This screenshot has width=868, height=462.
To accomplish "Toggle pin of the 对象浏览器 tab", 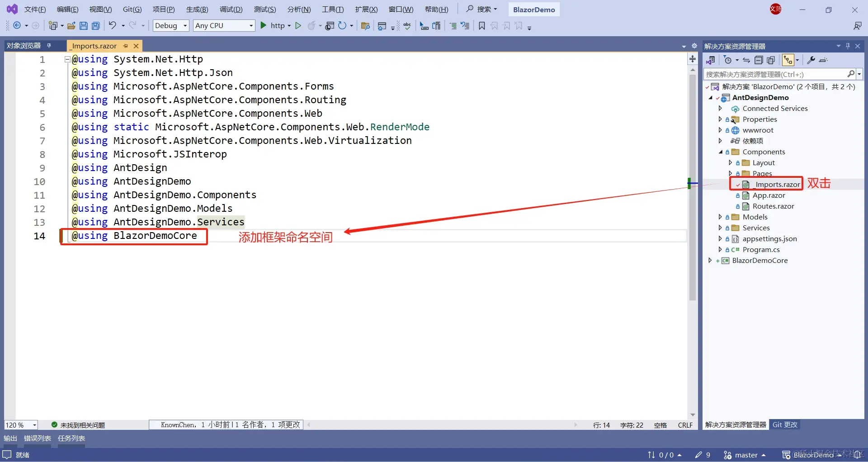I will pyautogui.click(x=49, y=46).
